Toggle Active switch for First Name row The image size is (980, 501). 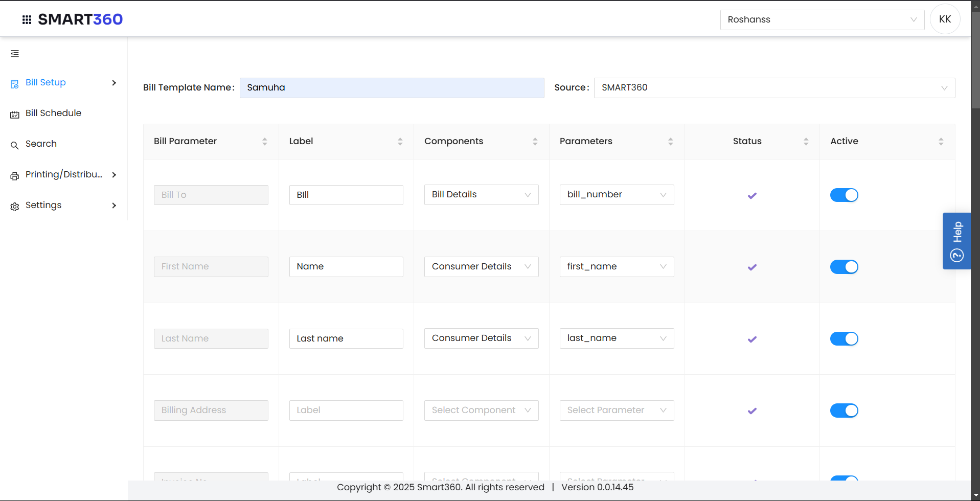tap(844, 267)
